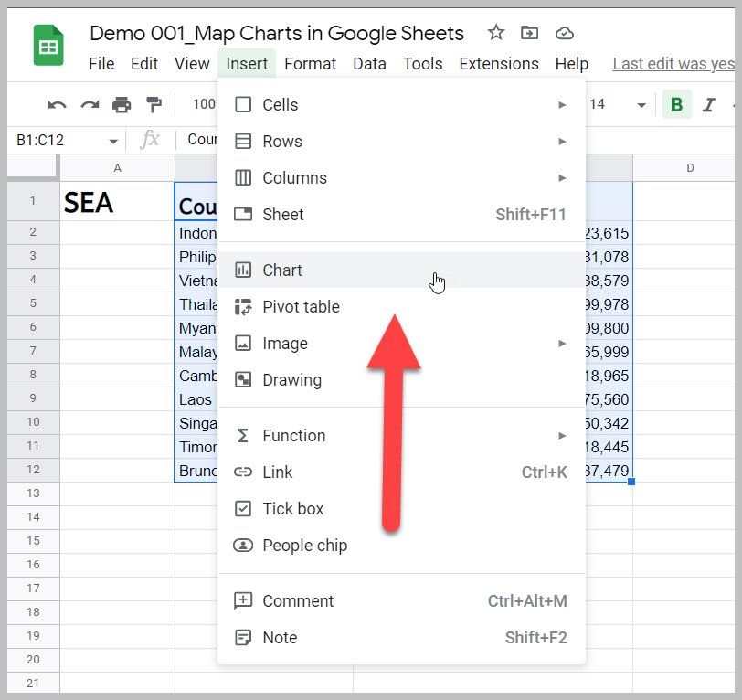
Task: Click the Chart bar icon
Action: pos(243,270)
